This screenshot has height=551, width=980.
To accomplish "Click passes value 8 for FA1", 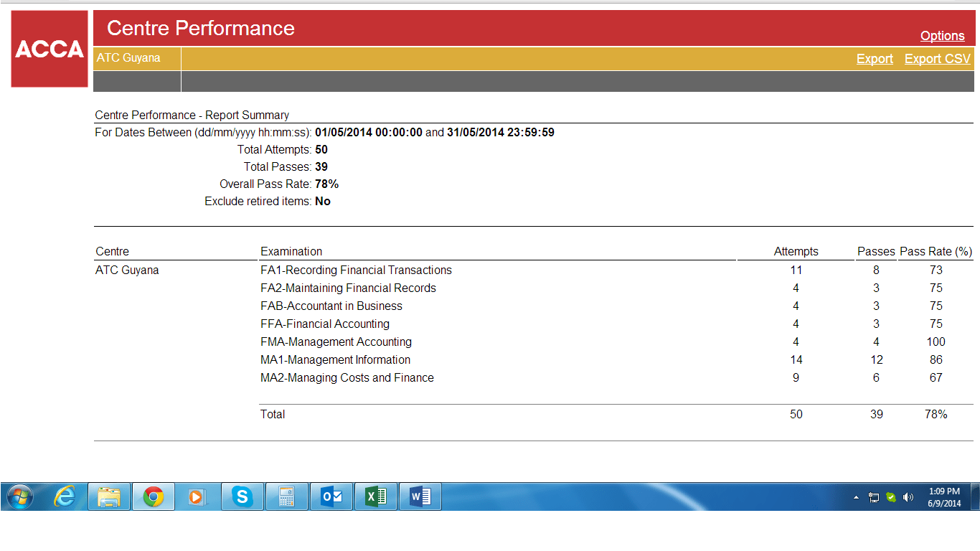I will pos(877,270).
